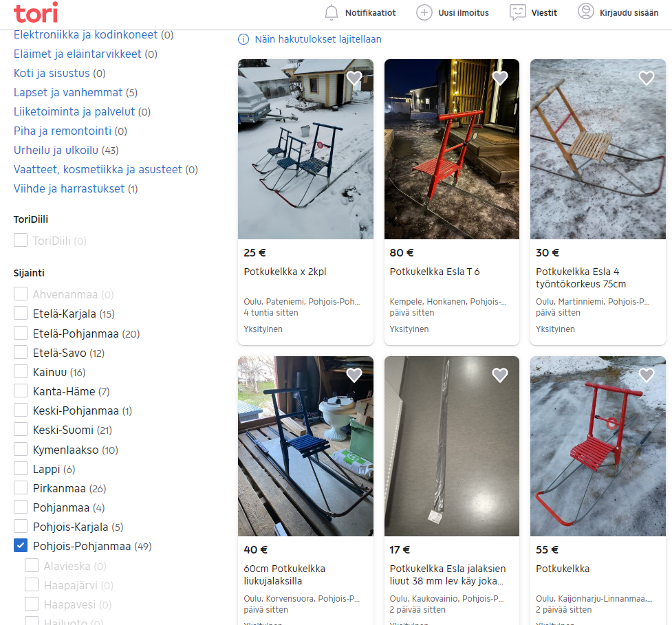Click the Kirjaudu sisään profile icon
The width and height of the screenshot is (672, 625).
point(585,12)
